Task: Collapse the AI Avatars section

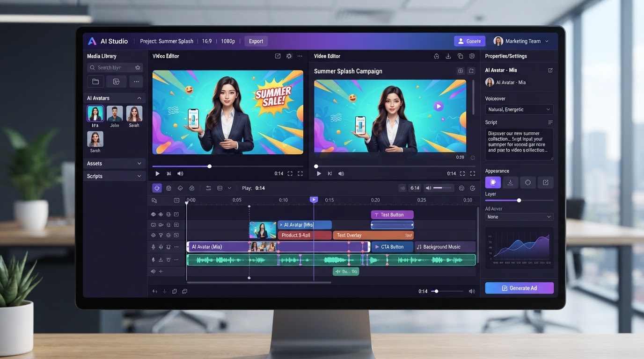Action: click(139, 98)
